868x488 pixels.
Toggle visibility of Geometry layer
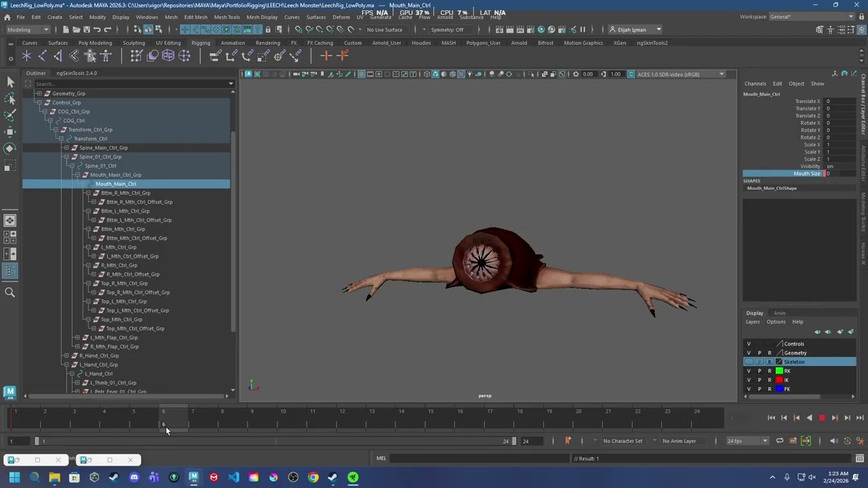click(749, 353)
